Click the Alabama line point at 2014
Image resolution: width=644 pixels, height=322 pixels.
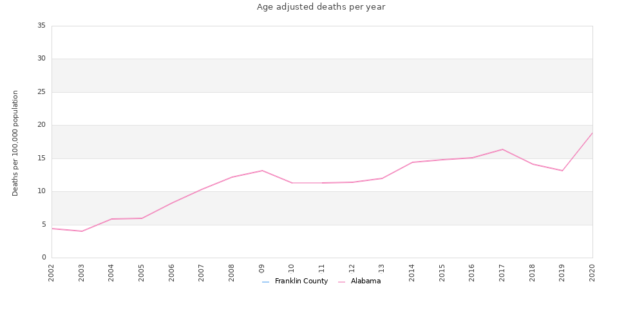coord(412,162)
